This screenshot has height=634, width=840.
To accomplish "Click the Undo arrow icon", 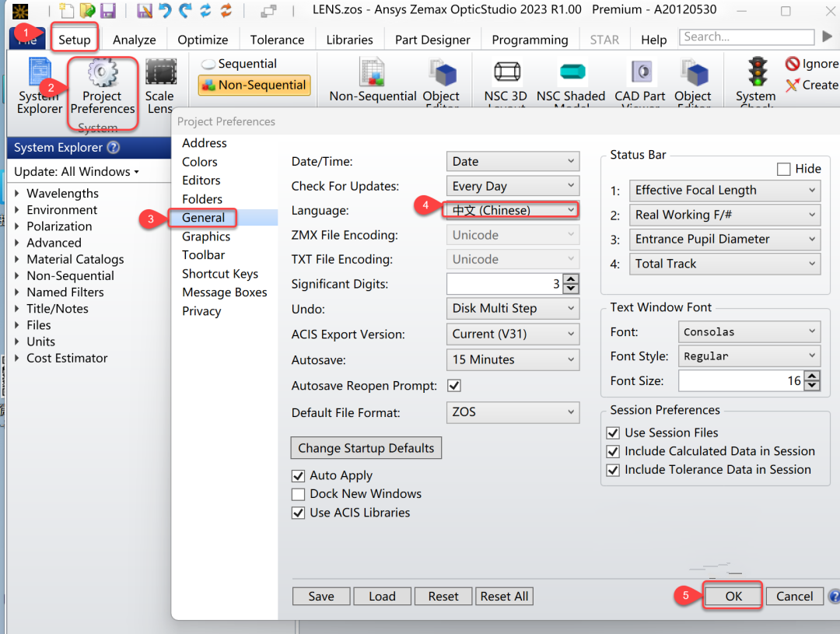I will point(164,10).
